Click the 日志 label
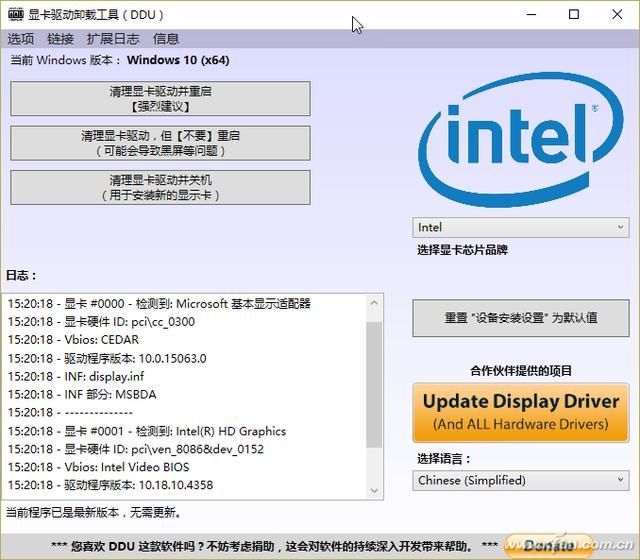640x560 pixels. [21, 275]
